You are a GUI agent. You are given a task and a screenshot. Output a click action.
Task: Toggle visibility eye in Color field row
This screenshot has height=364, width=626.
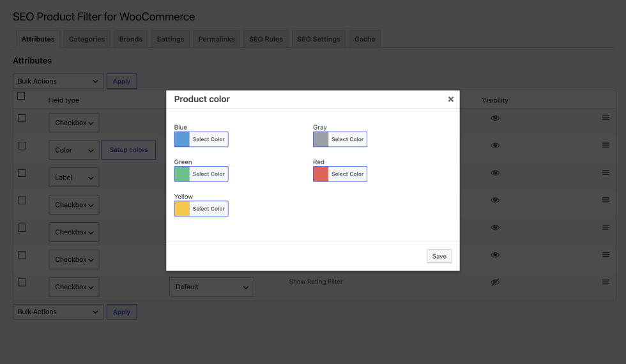[495, 146]
